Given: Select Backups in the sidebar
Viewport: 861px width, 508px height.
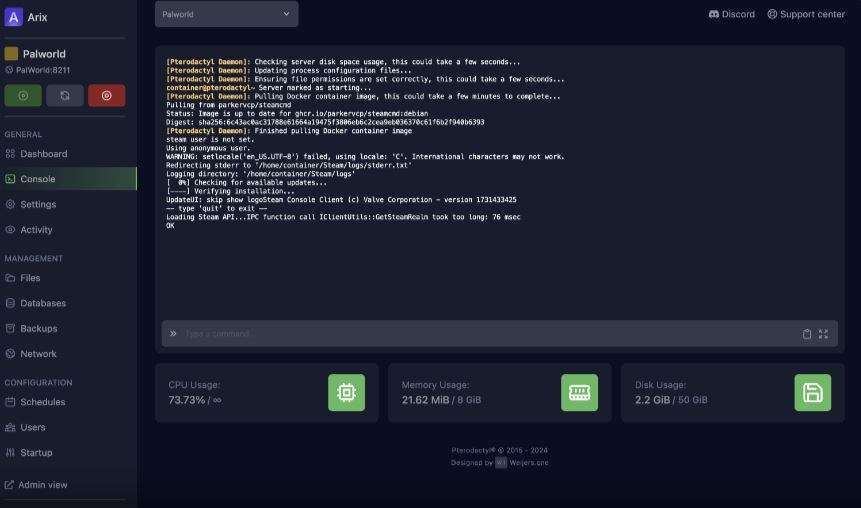Looking at the screenshot, I should 38,328.
